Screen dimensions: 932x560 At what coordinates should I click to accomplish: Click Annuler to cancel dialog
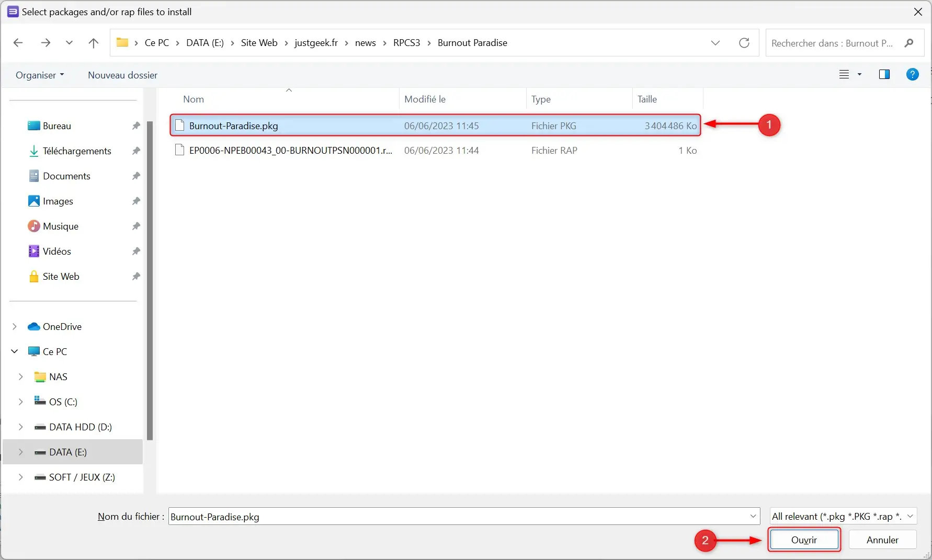[x=883, y=540]
